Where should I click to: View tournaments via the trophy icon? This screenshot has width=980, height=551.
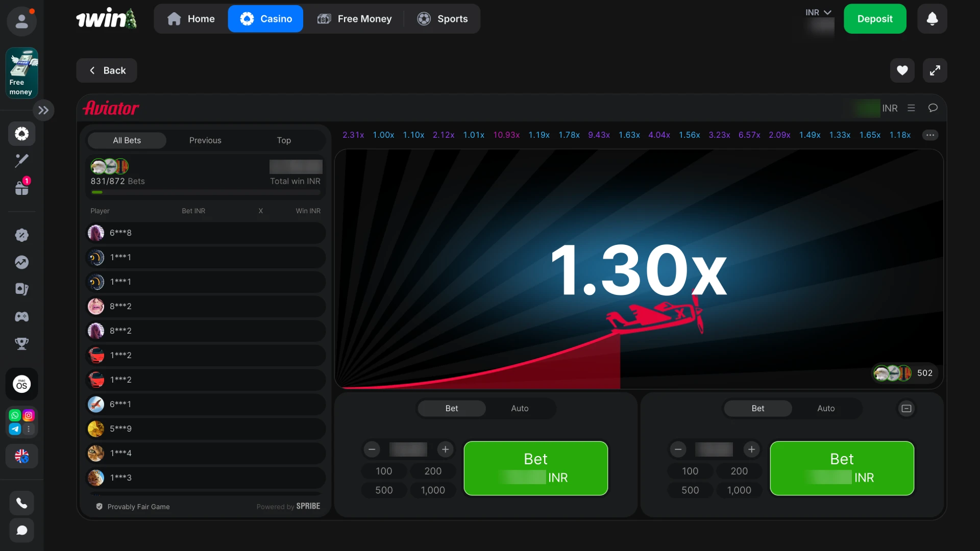22,343
